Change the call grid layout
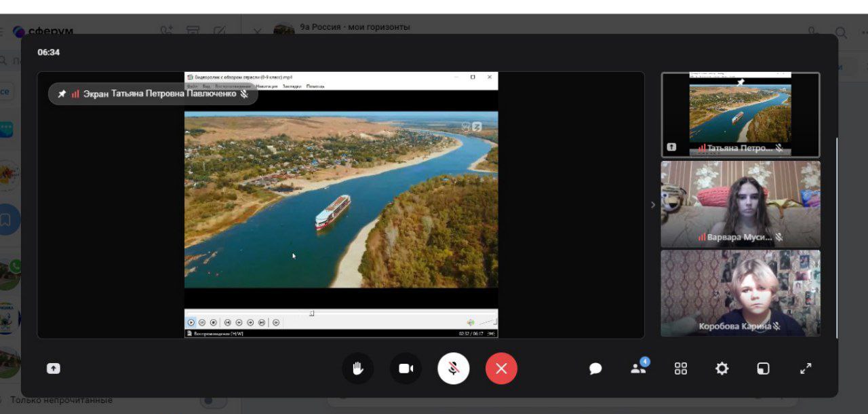The height and width of the screenshot is (414, 868). click(681, 369)
